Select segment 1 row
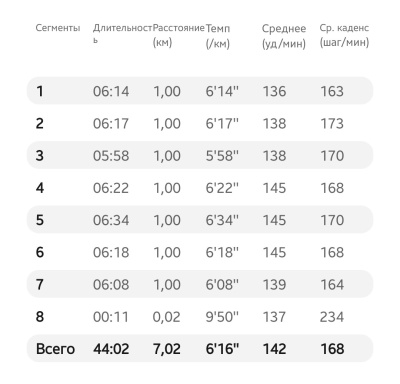 coord(200,91)
